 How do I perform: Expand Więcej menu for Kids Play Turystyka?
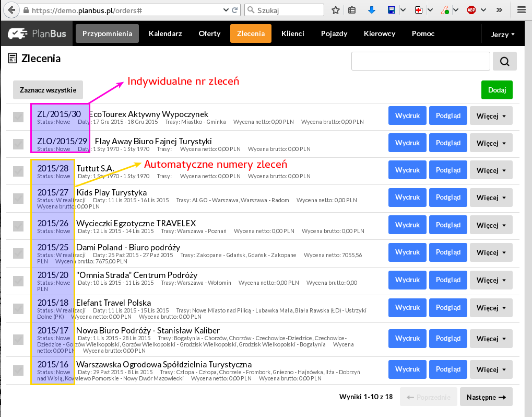point(491,198)
